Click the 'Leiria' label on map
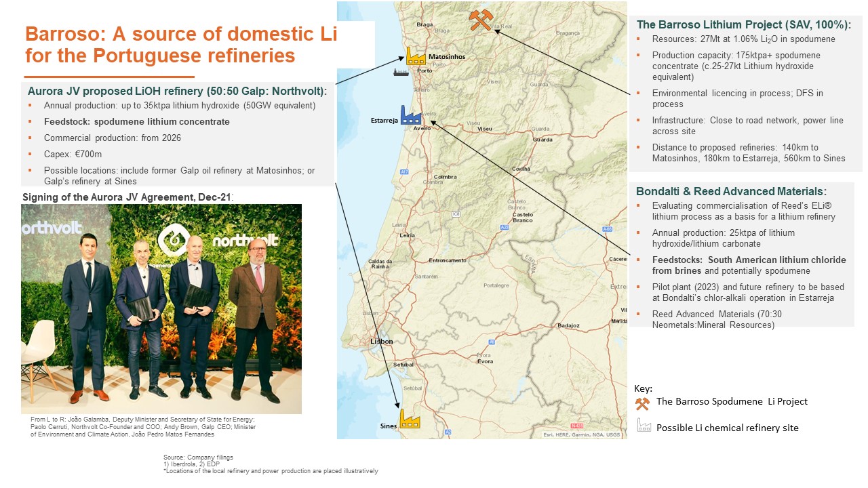The width and height of the screenshot is (868, 488). click(408, 235)
